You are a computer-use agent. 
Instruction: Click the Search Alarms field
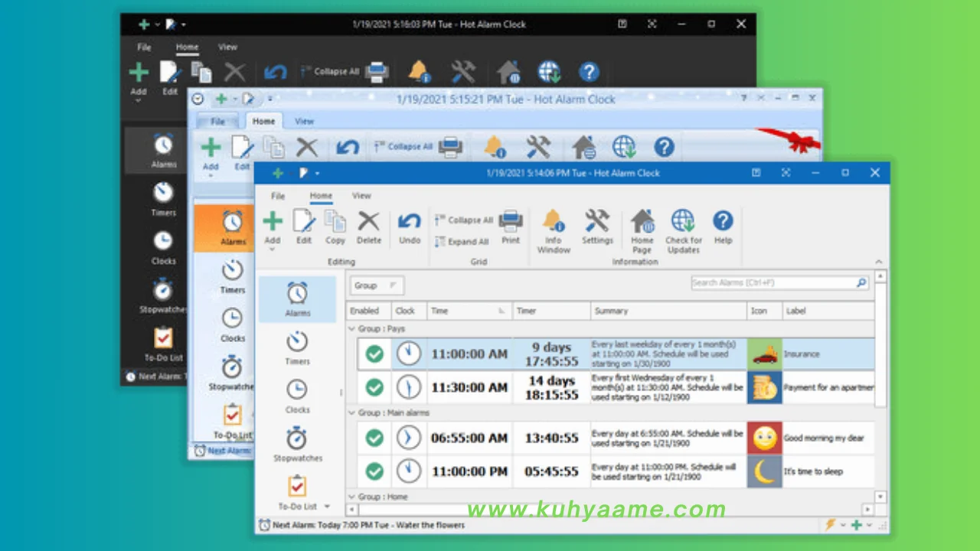(x=780, y=282)
